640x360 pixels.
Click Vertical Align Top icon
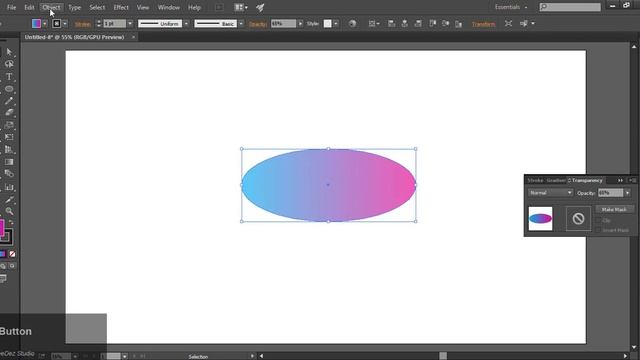[x=433, y=24]
